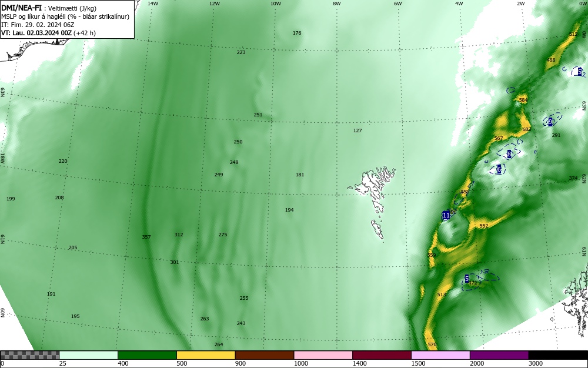Click the value 512 on the yellow band
This screenshot has height=368, width=588.
click(573, 34)
